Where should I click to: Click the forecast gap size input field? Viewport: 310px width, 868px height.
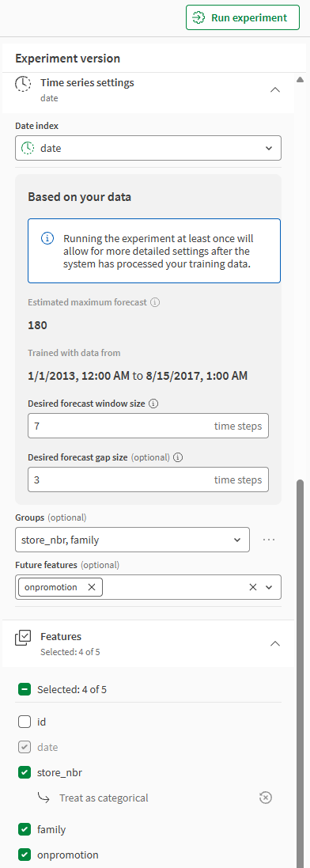click(149, 479)
